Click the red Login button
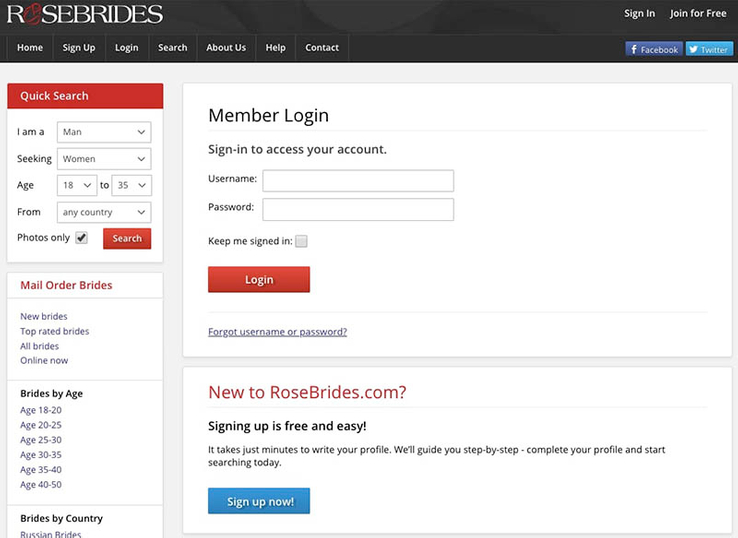Screen dimensions: 738x538 [259, 280]
